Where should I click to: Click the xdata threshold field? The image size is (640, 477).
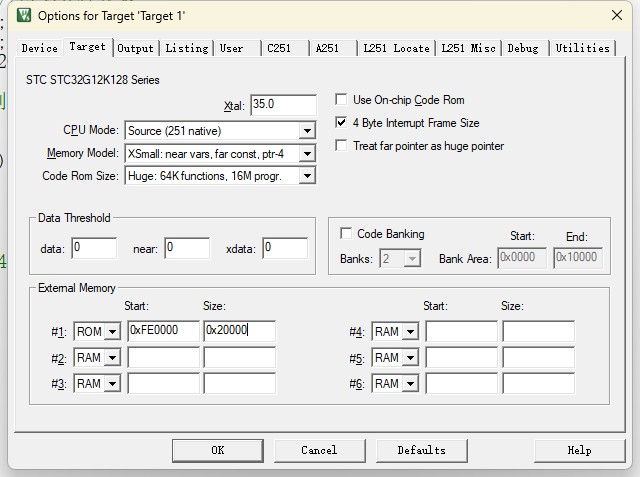pos(285,248)
